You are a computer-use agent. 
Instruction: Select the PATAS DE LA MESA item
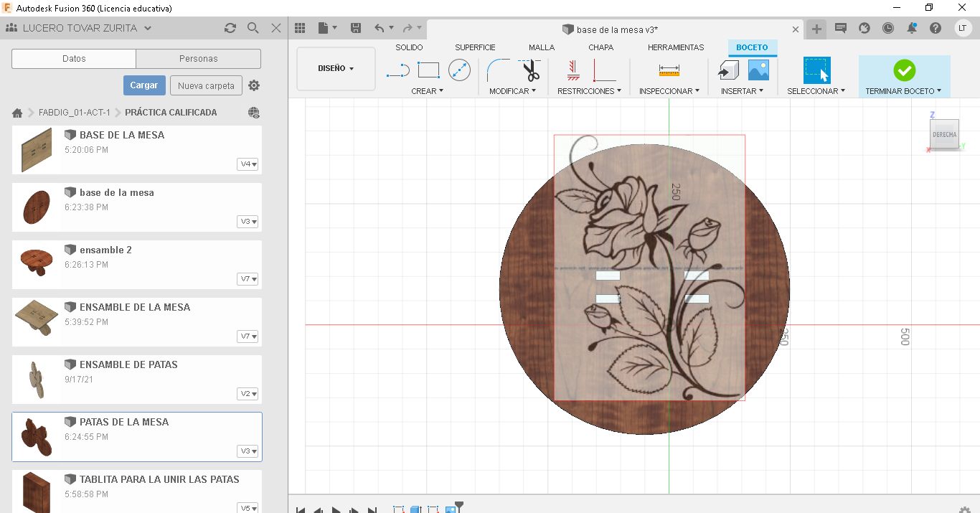(x=137, y=436)
